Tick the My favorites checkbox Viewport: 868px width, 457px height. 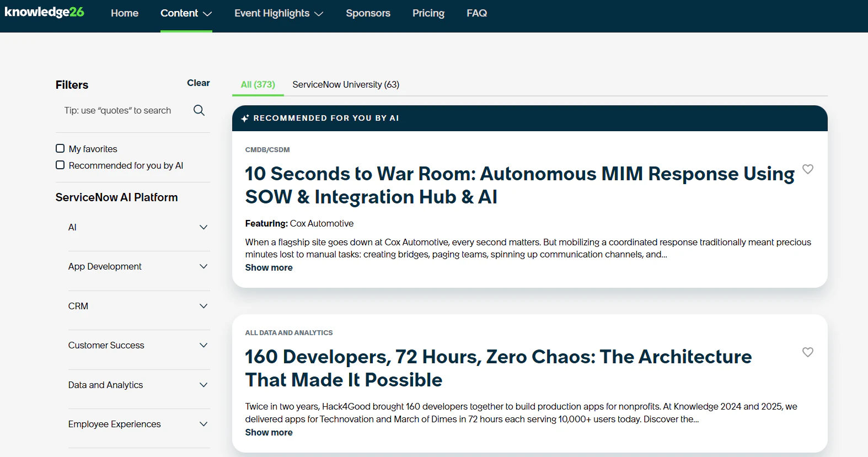point(60,148)
